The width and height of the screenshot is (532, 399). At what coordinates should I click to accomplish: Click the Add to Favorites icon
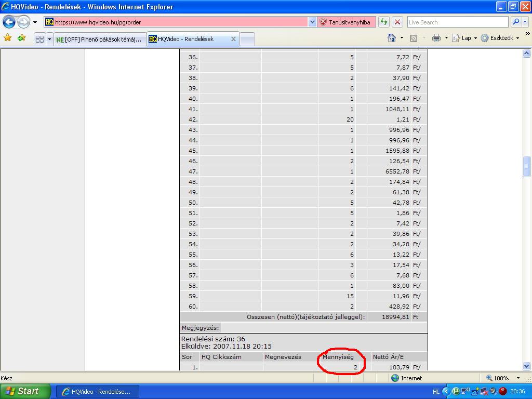coord(22,38)
